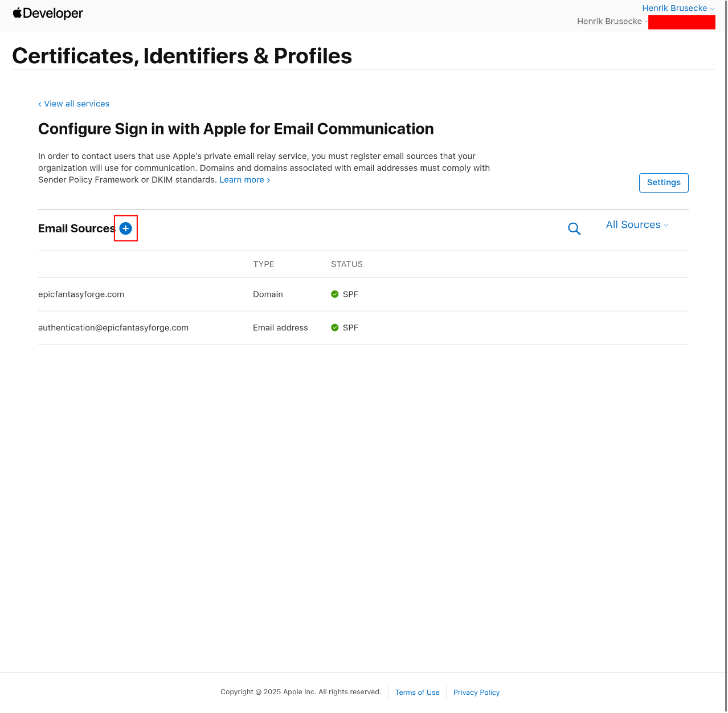Click the TYPE column header
Screen dimensions: 728x713
pos(264,264)
